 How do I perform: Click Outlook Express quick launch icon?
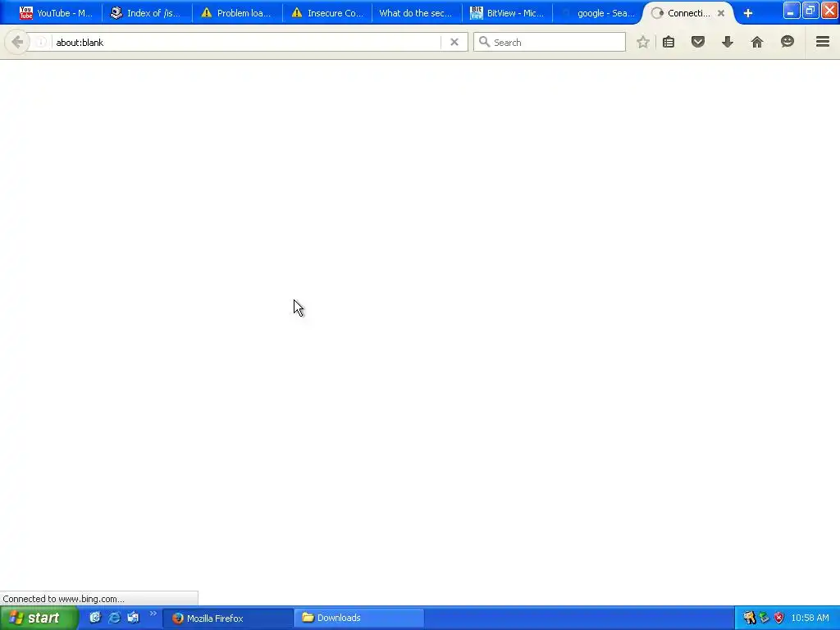pyautogui.click(x=133, y=618)
